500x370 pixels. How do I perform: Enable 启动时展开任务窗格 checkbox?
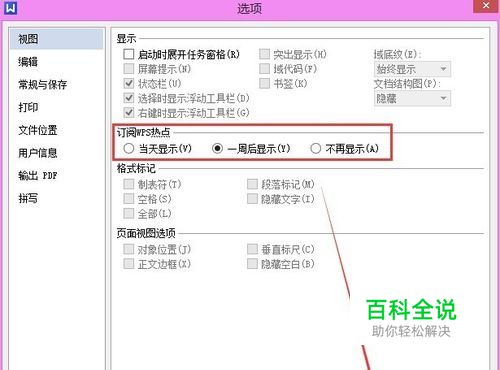(129, 54)
